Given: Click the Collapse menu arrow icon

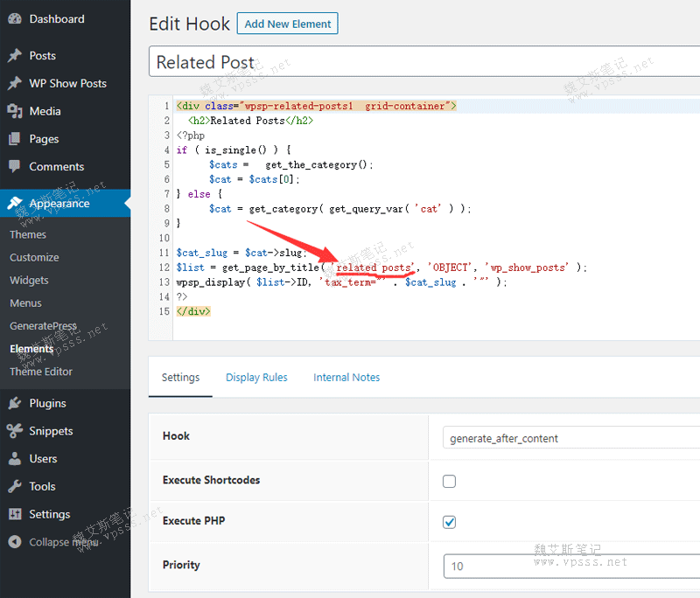Looking at the screenshot, I should click(15, 542).
